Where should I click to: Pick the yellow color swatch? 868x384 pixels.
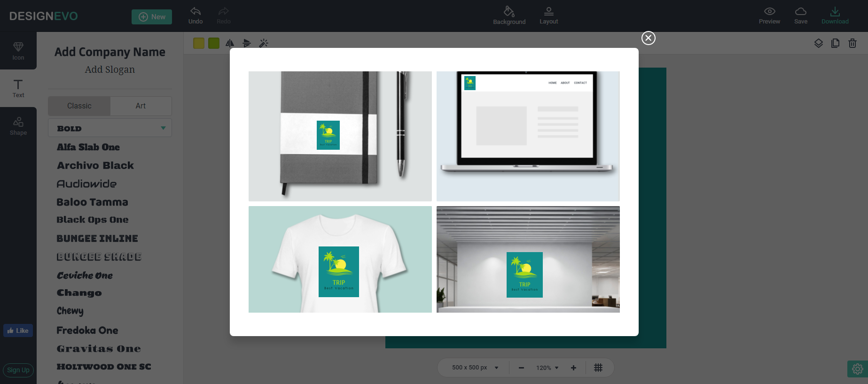click(x=199, y=43)
